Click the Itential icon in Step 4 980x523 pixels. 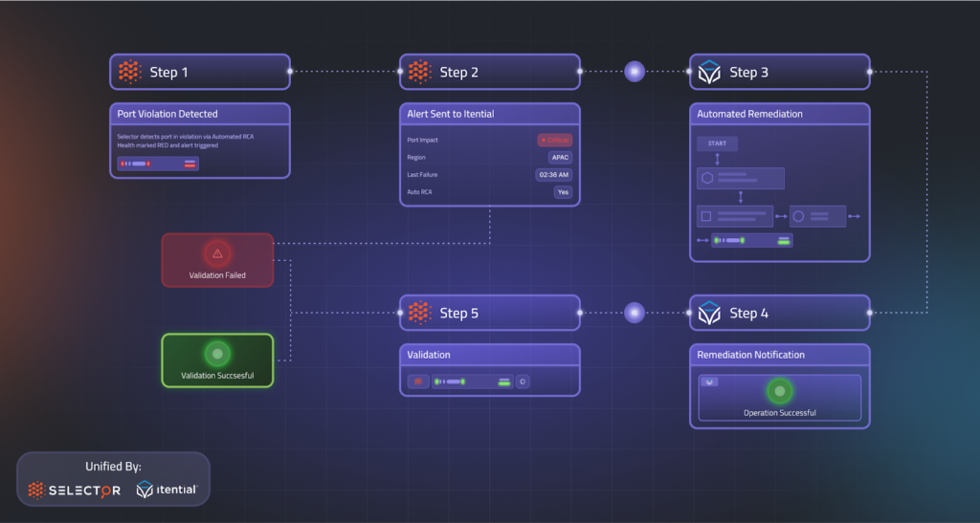(709, 313)
